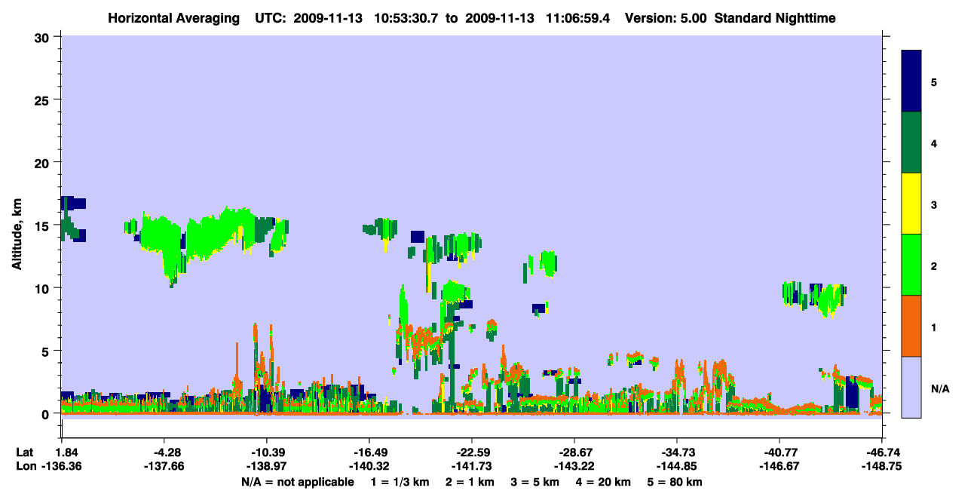Click the colorbar label 2
The image size is (980, 503).
point(933,265)
